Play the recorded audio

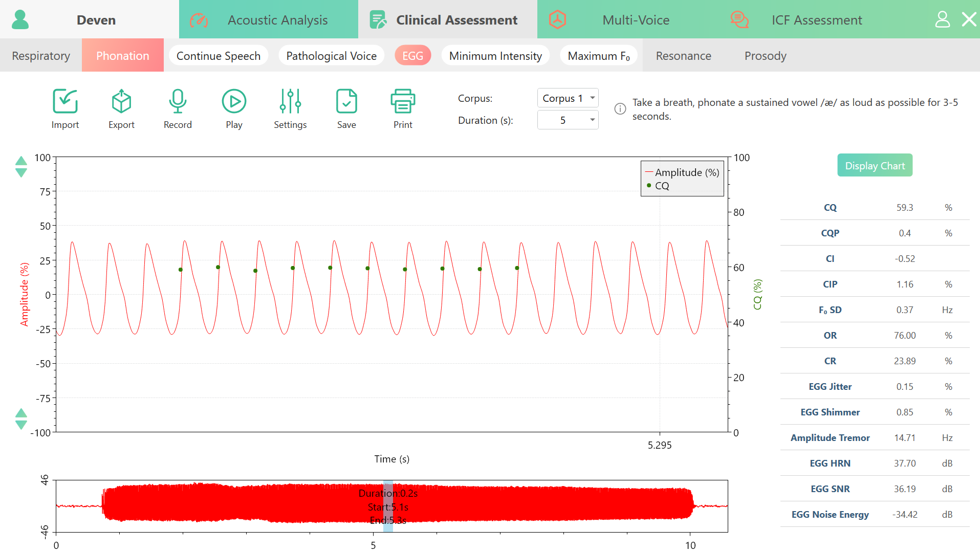pos(234,101)
